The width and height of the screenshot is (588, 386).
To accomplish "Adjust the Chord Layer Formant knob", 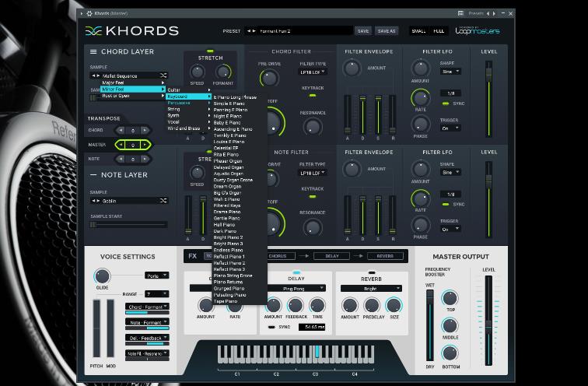I will click(x=223, y=72).
